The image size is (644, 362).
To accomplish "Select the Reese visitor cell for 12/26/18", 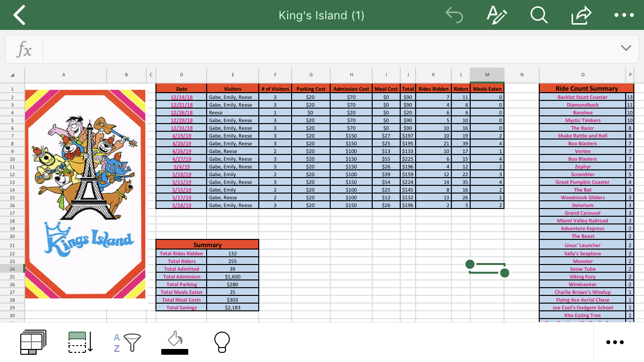I will point(233,112).
